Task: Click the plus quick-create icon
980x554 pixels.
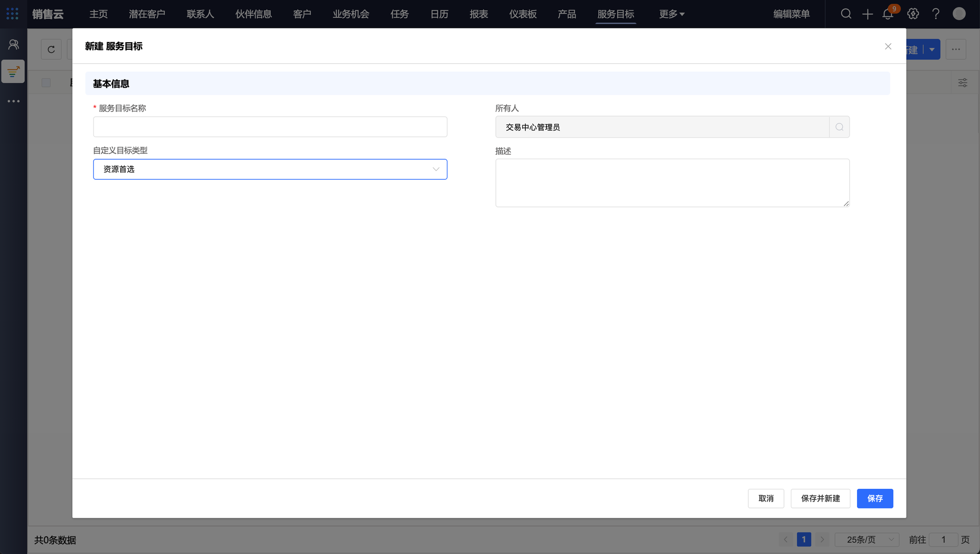Action: coord(867,14)
